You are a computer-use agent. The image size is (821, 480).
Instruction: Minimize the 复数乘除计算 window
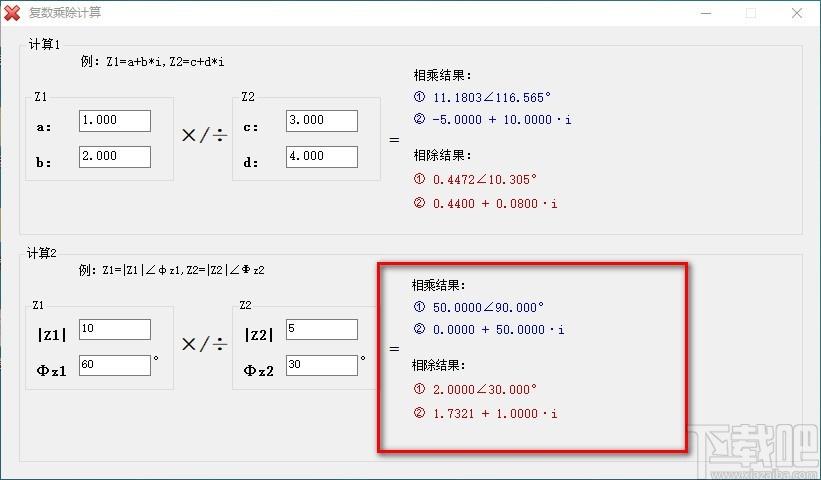[x=706, y=13]
